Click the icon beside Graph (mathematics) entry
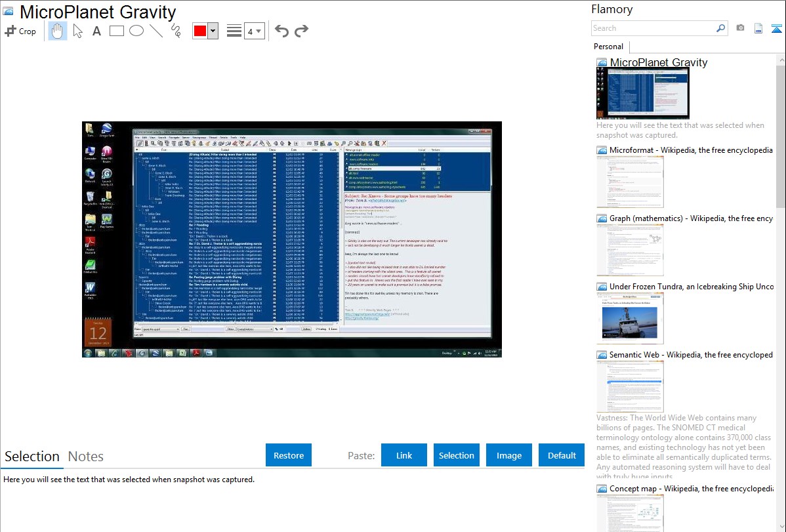This screenshot has width=786, height=532. 602,218
